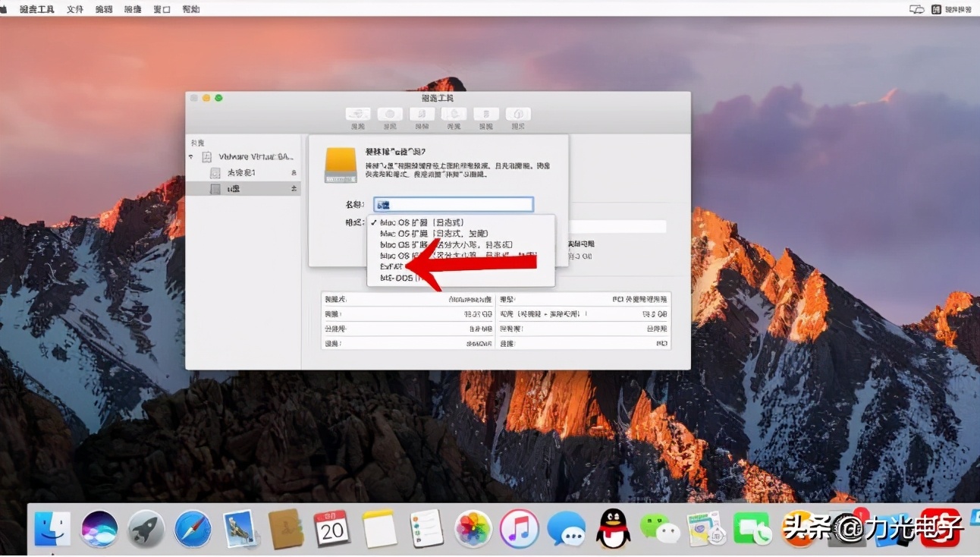Viewport: 980px width, 557px height.
Task: Open the iTunes music icon in Dock
Action: [520, 528]
